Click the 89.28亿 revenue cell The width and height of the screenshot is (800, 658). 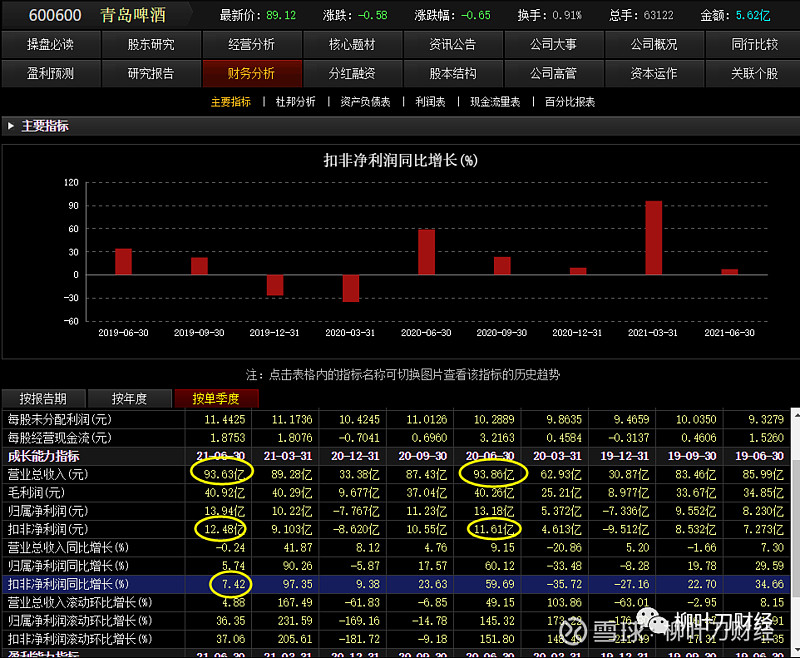[291, 474]
